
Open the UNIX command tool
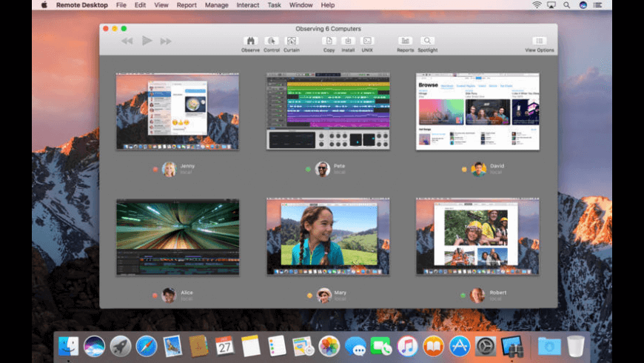point(367,41)
